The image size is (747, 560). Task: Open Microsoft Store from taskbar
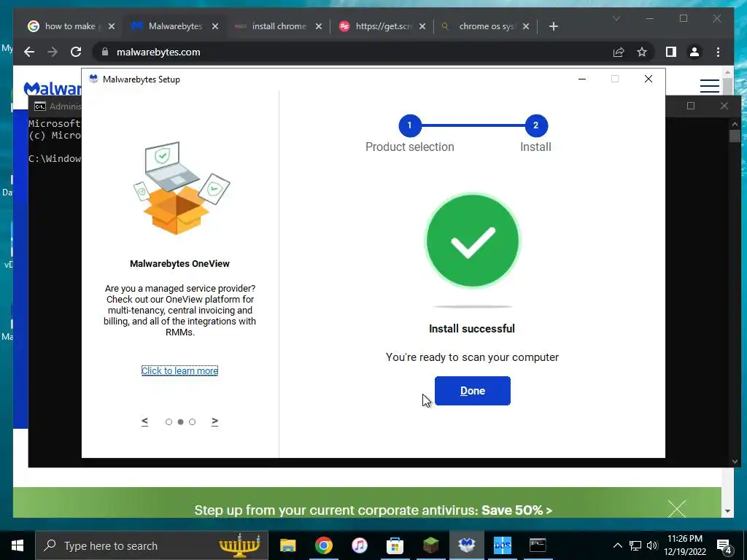[x=395, y=545]
